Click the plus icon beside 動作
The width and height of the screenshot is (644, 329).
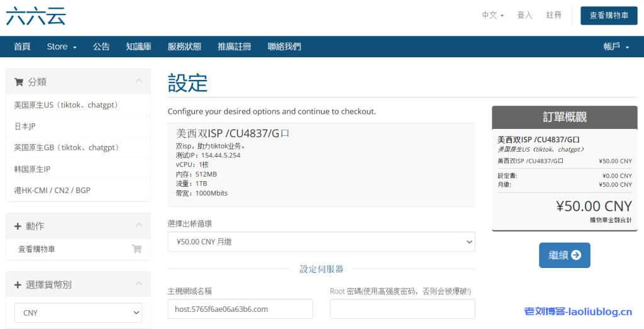[18, 226]
